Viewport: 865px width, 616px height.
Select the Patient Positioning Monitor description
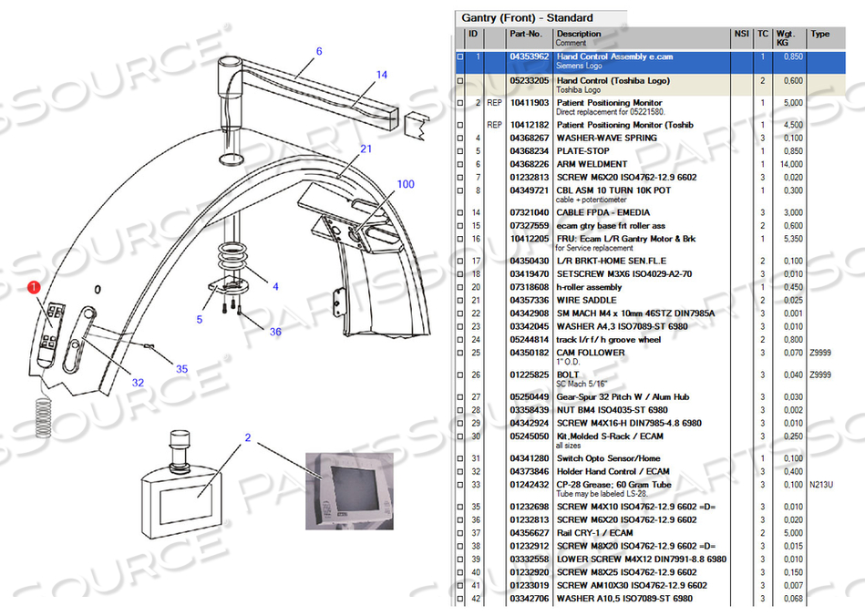(609, 103)
